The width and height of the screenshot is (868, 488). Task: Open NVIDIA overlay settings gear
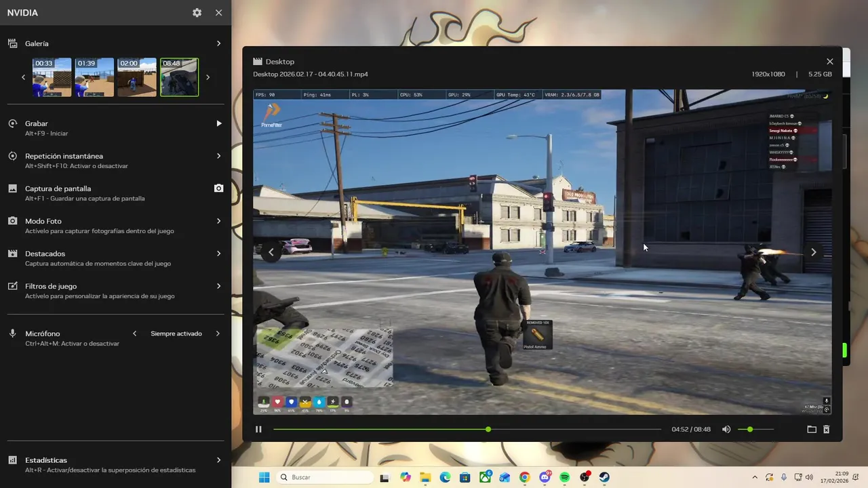point(197,13)
